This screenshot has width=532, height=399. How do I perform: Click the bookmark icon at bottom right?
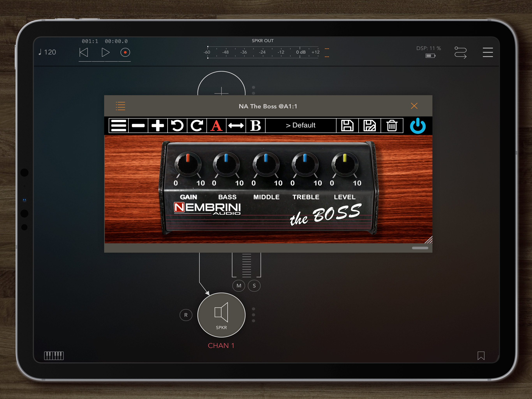(481, 356)
